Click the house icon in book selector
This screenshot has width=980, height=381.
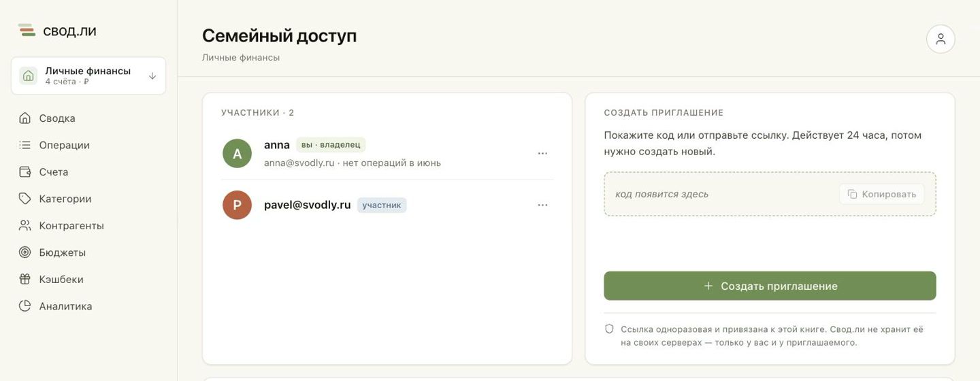(29, 76)
